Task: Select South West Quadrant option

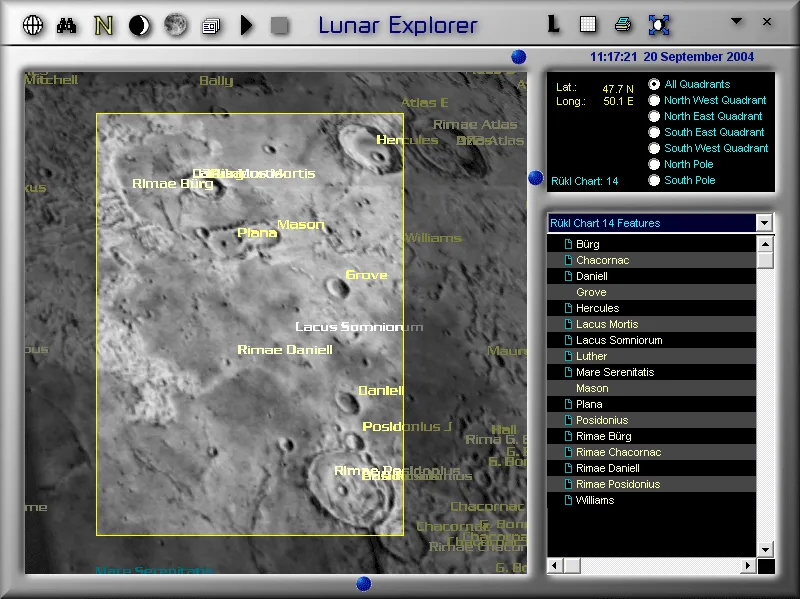Action: click(654, 148)
